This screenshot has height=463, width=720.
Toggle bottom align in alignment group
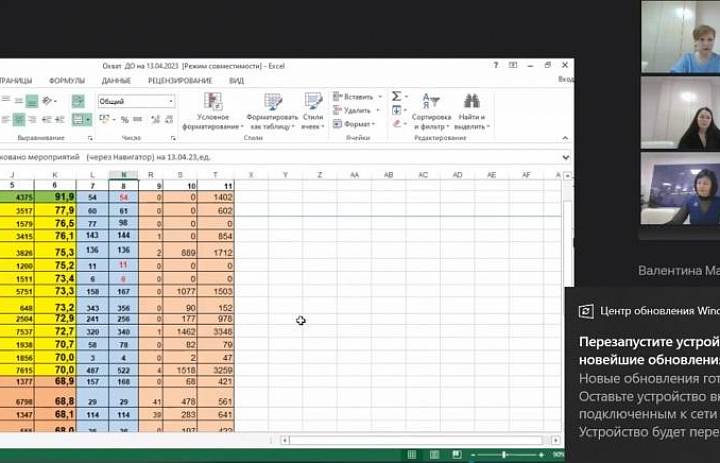[x=32, y=101]
